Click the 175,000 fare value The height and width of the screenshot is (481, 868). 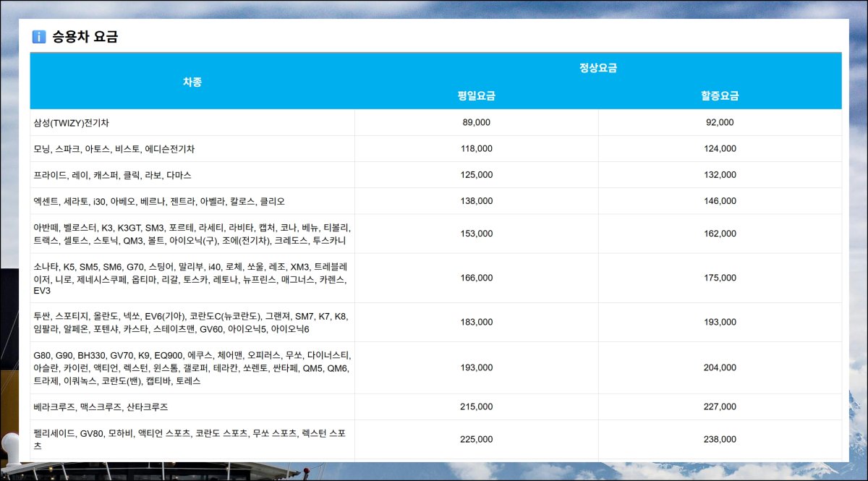720,278
